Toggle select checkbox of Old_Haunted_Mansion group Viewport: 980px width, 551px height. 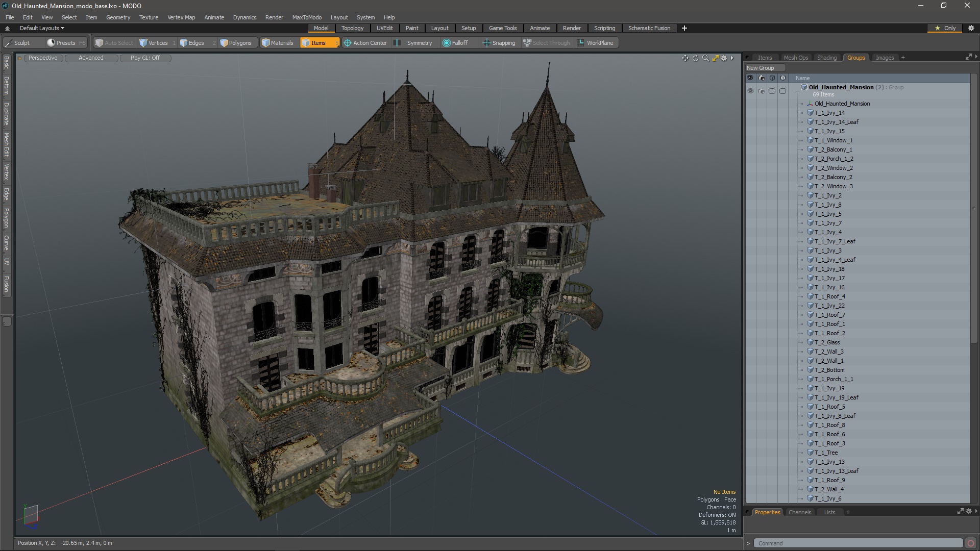pos(772,91)
